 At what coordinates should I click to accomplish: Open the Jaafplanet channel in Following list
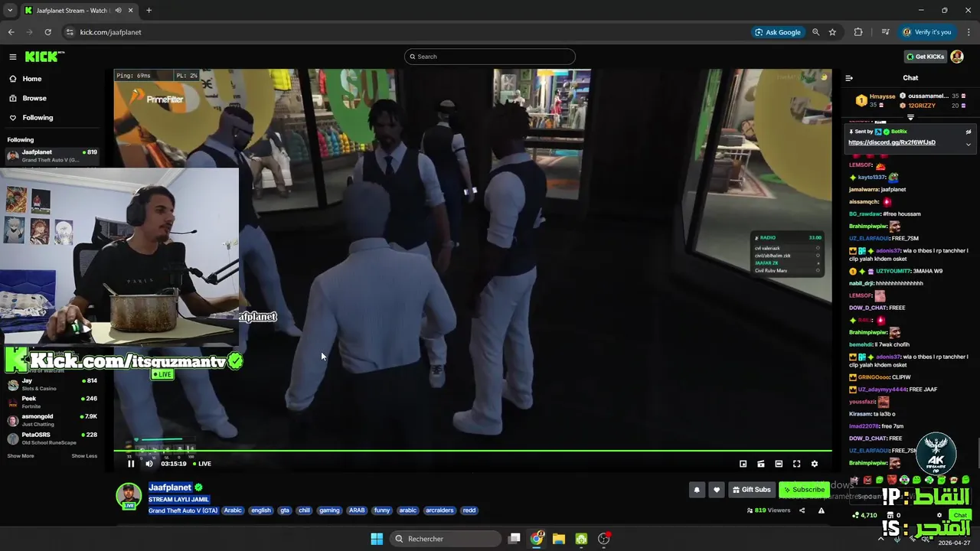(x=52, y=155)
